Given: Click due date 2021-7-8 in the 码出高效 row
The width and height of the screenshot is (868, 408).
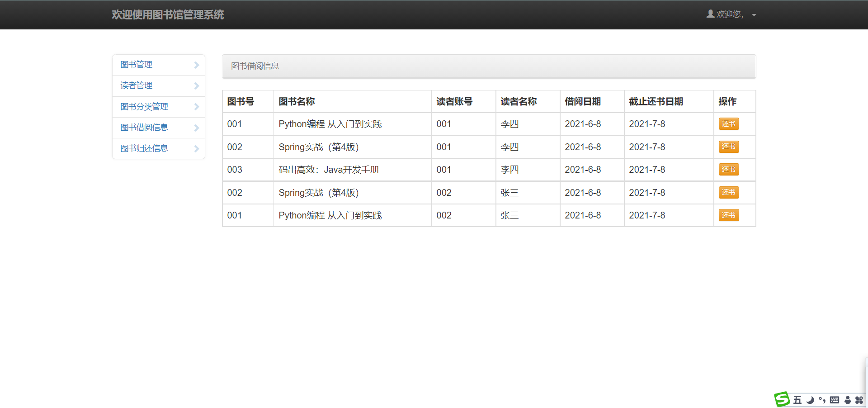Looking at the screenshot, I should tap(647, 170).
